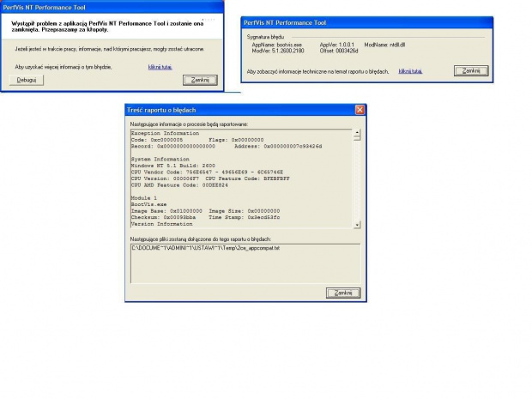Click scroll-up arrow of report information box
532x399 pixels.
pos(357,132)
